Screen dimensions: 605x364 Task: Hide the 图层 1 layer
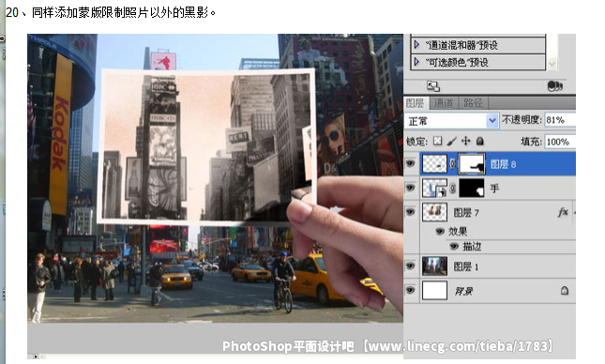tap(411, 265)
